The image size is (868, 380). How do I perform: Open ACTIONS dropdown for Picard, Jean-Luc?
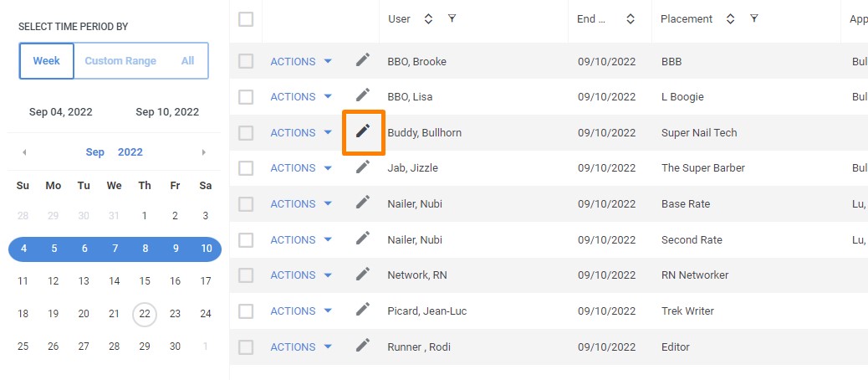pos(301,311)
